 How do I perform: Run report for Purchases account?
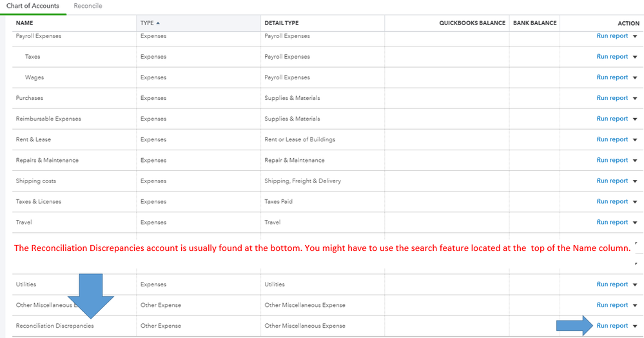pyautogui.click(x=612, y=98)
